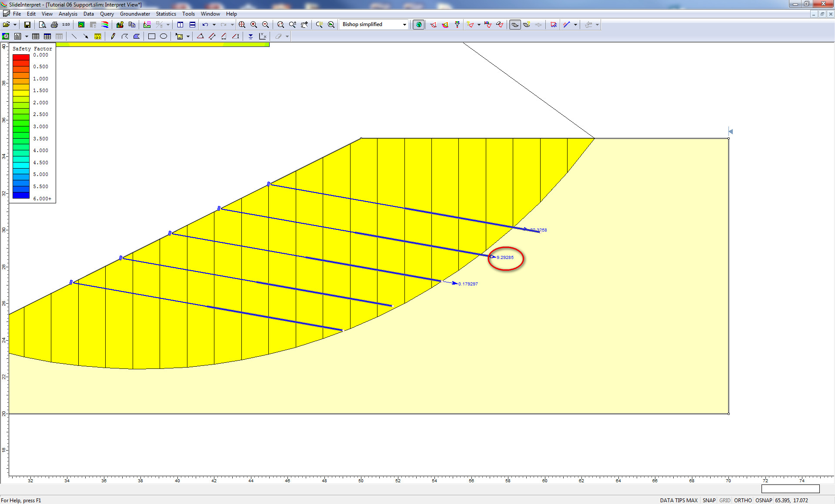Expand the legend options dropdown arrow
The height and width of the screenshot is (504, 835).
click(x=27, y=36)
